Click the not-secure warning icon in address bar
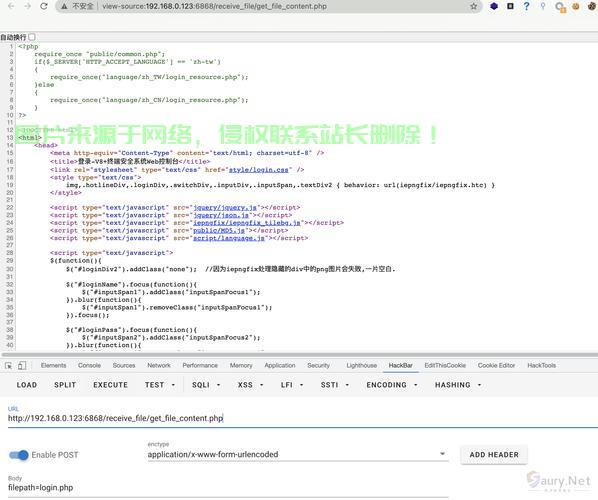Screen dimensions: 598x500 (64, 6)
